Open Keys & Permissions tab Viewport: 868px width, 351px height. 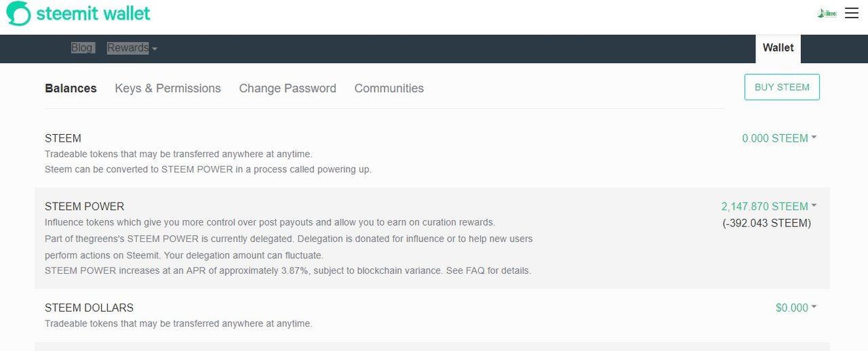(x=167, y=88)
